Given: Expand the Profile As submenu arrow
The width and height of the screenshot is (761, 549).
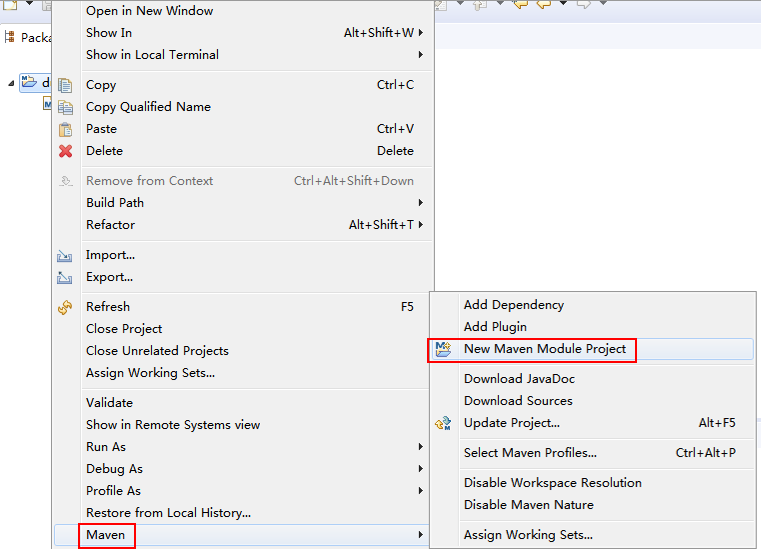Looking at the screenshot, I should [421, 491].
